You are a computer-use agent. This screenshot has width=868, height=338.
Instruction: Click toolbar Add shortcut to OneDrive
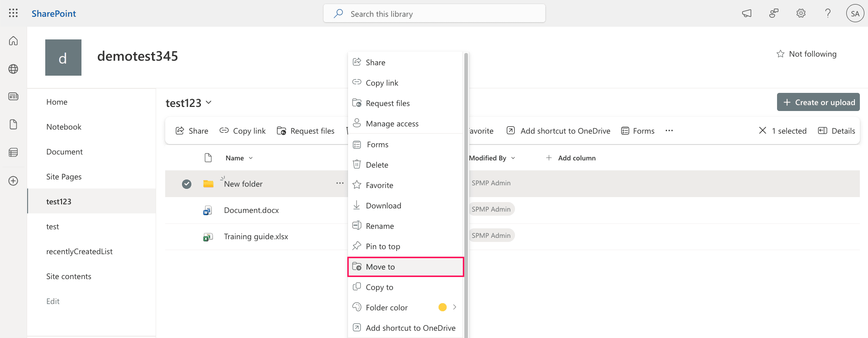click(558, 131)
